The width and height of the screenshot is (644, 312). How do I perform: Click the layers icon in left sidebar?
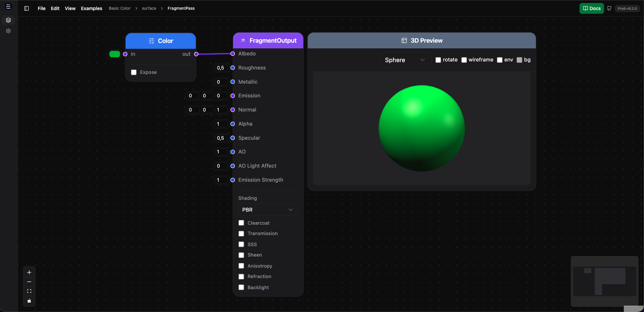[8, 20]
